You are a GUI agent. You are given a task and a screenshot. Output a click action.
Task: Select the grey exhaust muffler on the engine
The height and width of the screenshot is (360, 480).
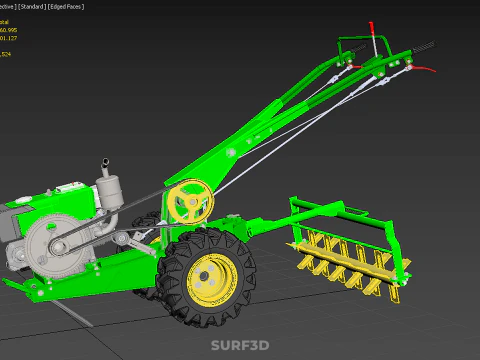coord(109,192)
